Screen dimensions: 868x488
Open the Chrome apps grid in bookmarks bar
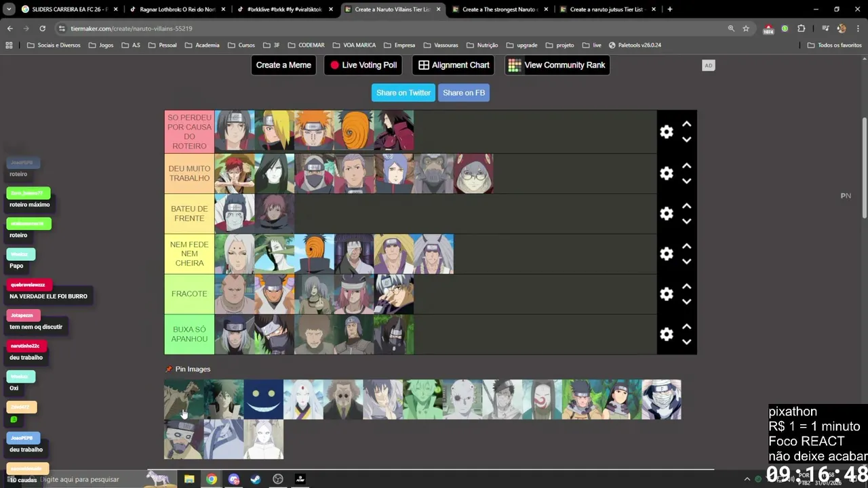[9, 45]
